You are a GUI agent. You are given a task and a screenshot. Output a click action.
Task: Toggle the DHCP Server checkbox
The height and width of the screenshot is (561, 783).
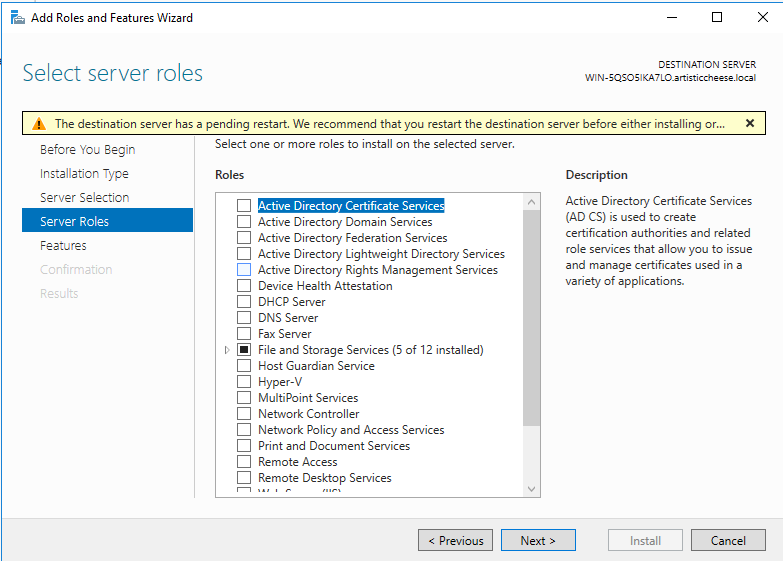tap(244, 302)
